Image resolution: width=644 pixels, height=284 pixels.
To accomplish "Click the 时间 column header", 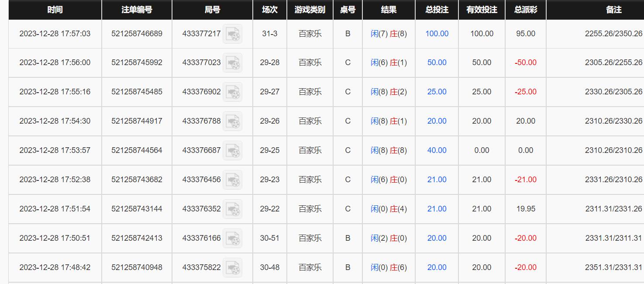I will tap(55, 10).
